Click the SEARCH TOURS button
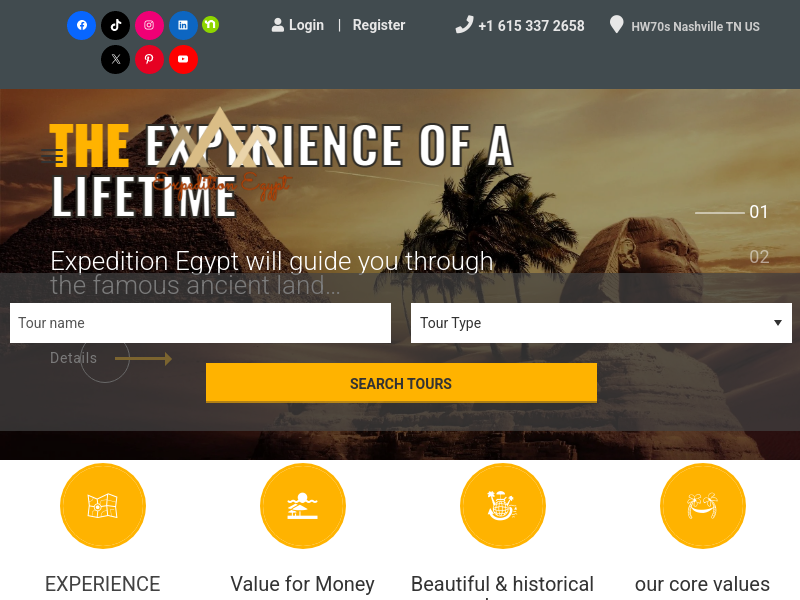This screenshot has height=600, width=800. [401, 383]
